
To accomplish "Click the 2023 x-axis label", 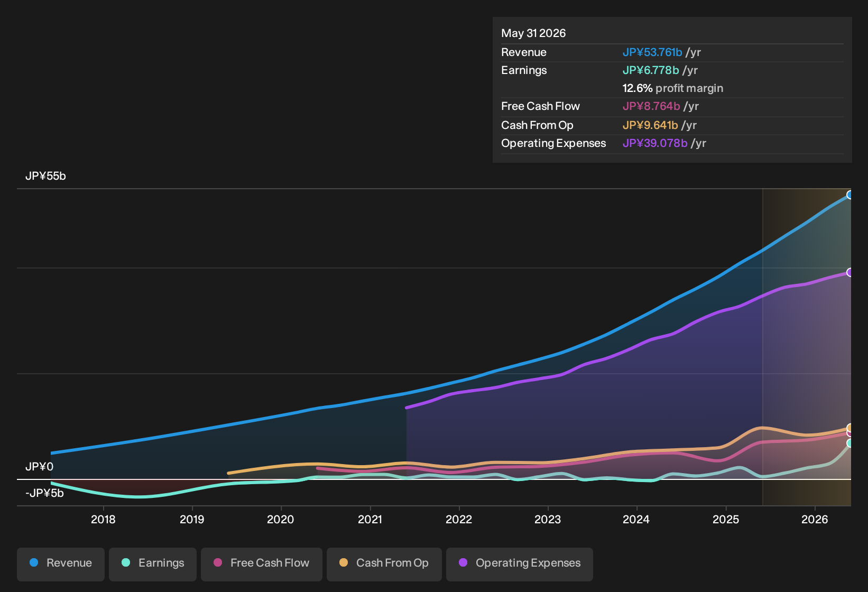I will click(x=548, y=520).
